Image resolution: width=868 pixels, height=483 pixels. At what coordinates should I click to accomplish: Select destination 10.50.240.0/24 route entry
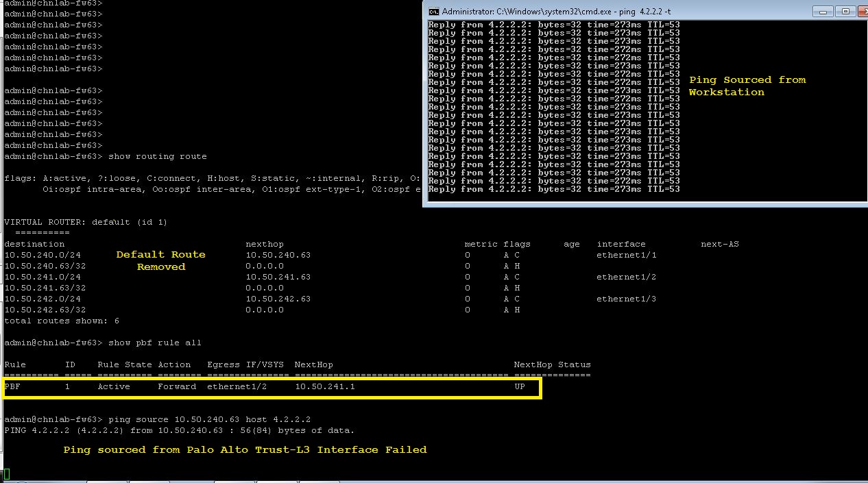click(x=43, y=255)
